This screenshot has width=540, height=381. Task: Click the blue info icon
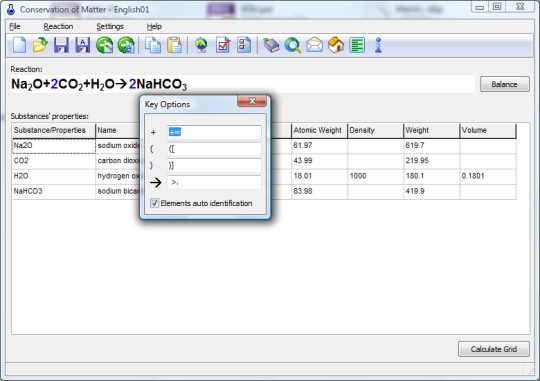378,45
